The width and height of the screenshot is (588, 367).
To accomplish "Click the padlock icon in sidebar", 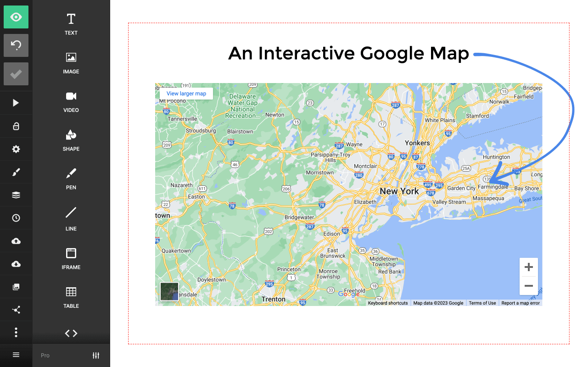I will coord(16,126).
